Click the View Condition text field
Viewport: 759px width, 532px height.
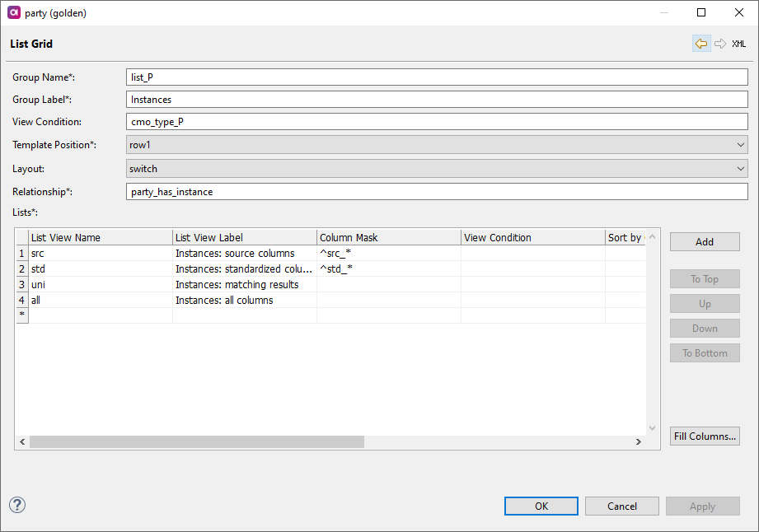pyautogui.click(x=437, y=122)
